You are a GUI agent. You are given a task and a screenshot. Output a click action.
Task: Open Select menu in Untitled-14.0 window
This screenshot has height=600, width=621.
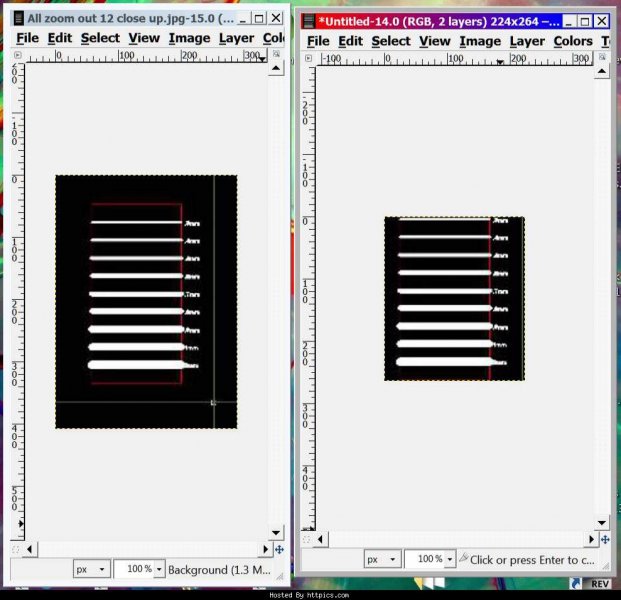tap(391, 41)
